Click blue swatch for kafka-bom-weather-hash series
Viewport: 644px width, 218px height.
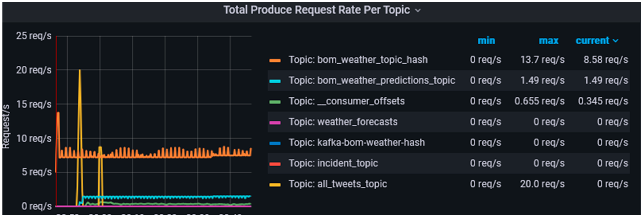(x=275, y=143)
